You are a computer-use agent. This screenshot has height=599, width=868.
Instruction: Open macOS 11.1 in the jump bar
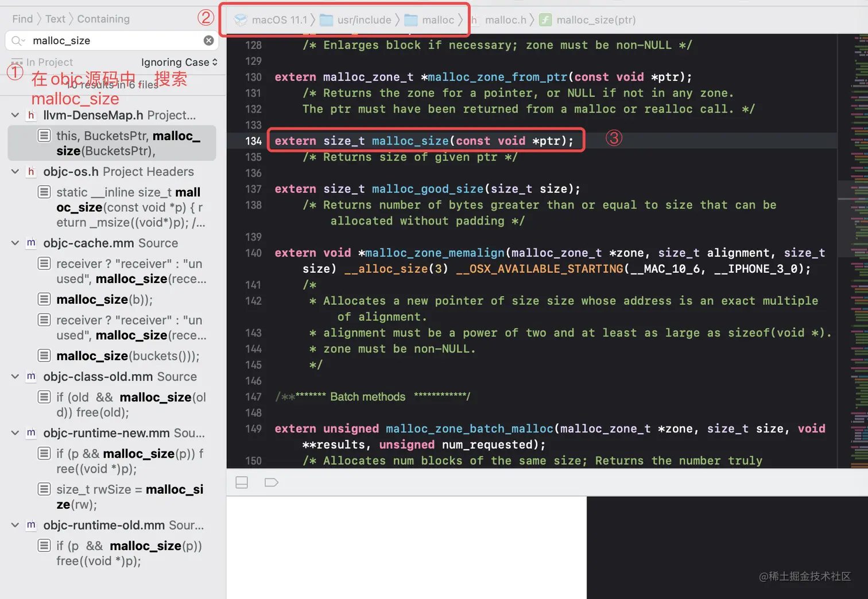[272, 20]
